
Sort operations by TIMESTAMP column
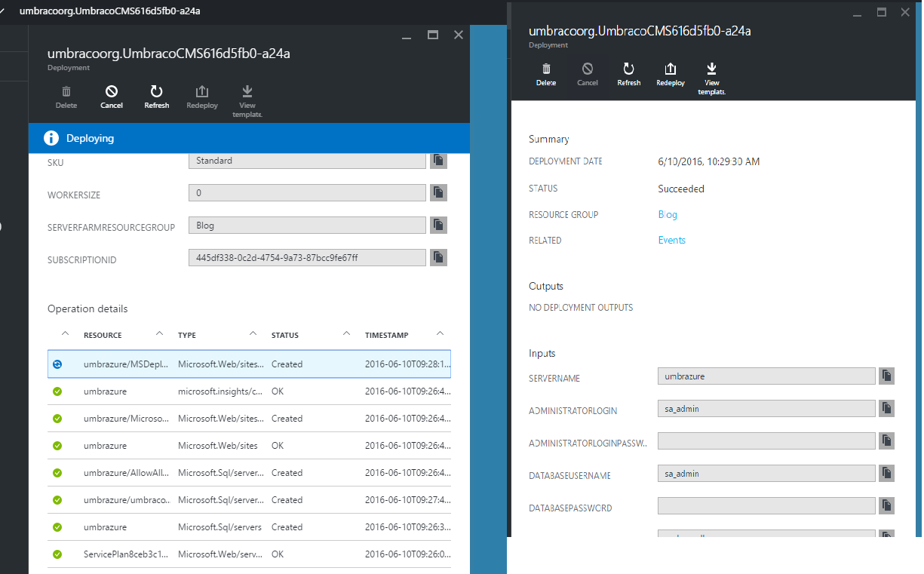pyautogui.click(x=386, y=335)
